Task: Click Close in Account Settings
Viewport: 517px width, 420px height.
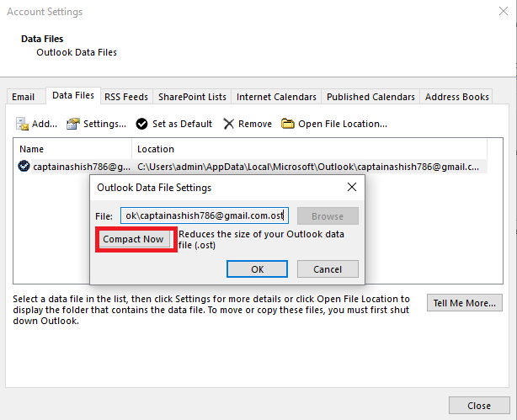Action: [x=479, y=406]
